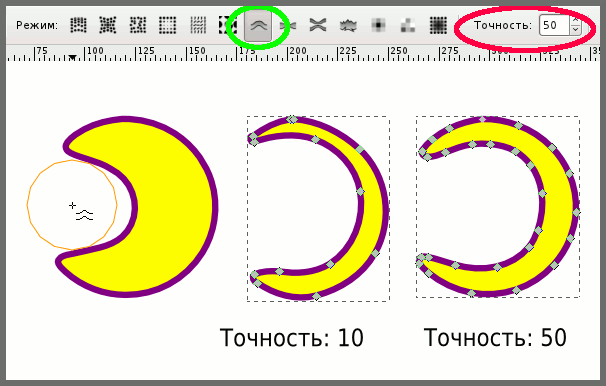Click the Точность value input field

(x=554, y=26)
